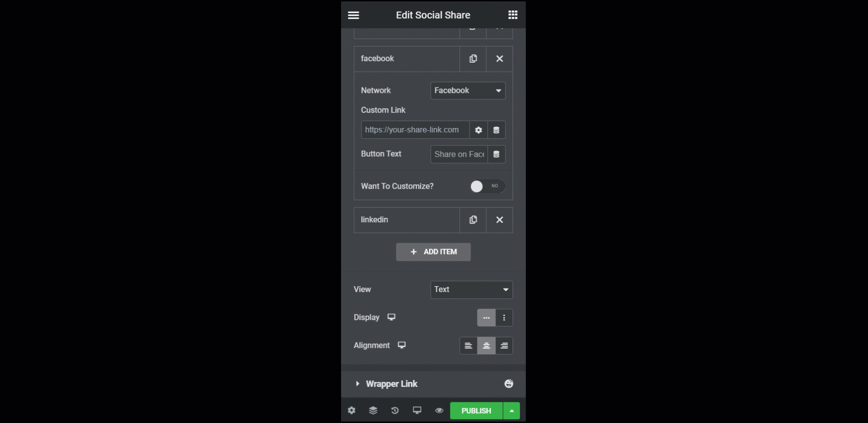Click the PUBLISH button
This screenshot has height=423, width=868.
tap(477, 411)
